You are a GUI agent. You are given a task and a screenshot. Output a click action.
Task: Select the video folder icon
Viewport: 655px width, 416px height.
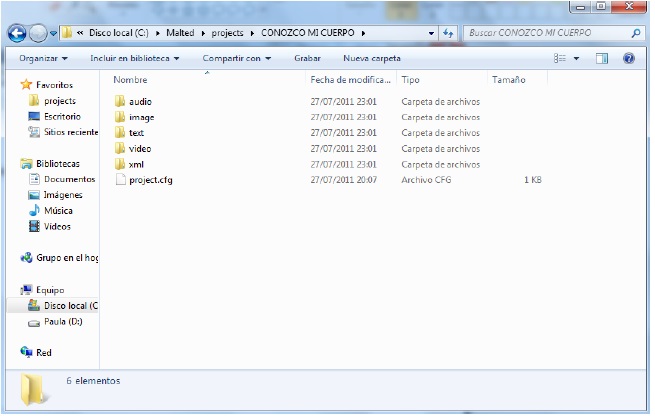(120, 148)
